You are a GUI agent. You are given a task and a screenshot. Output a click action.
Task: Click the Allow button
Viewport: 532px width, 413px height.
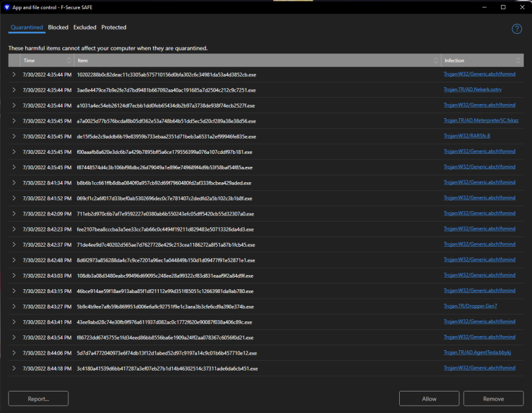pyautogui.click(x=429, y=399)
